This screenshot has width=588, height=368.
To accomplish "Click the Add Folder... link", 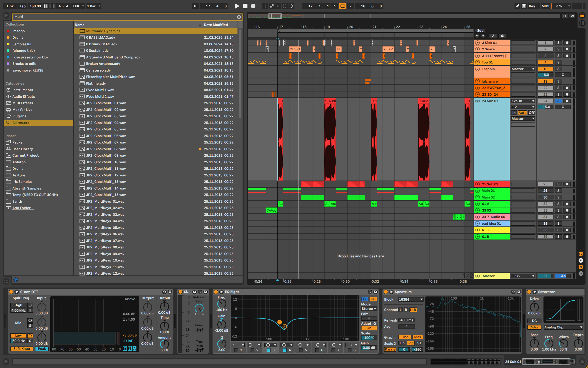I will pos(23,208).
